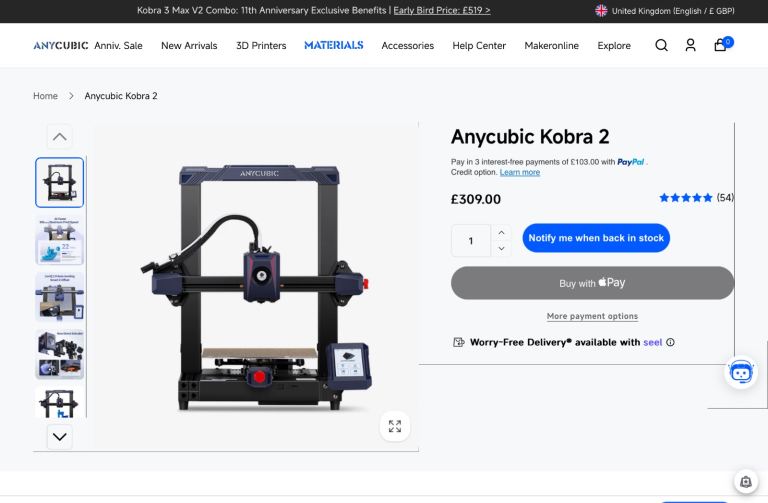Select the second product thumbnail

(x=60, y=240)
